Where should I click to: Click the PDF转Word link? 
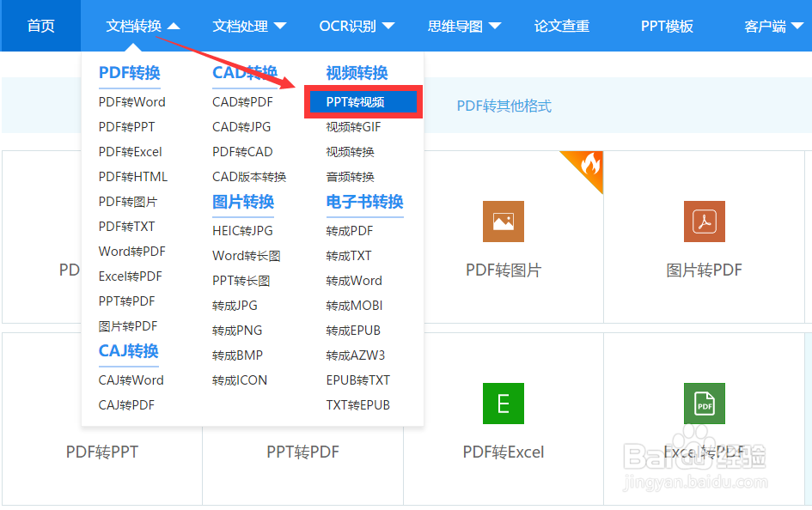point(131,101)
